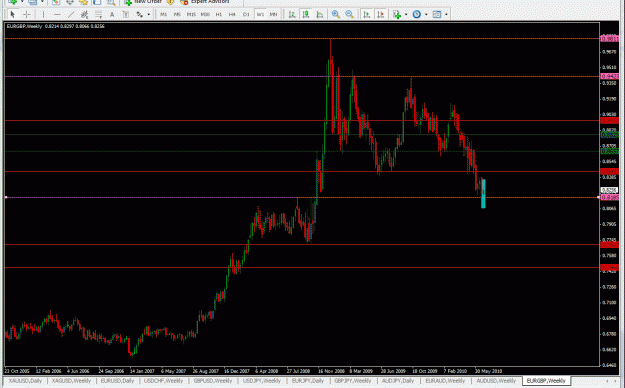Click the active W1 timeframe button
Image resolution: width=625 pixels, height=388 pixels.
coord(260,14)
